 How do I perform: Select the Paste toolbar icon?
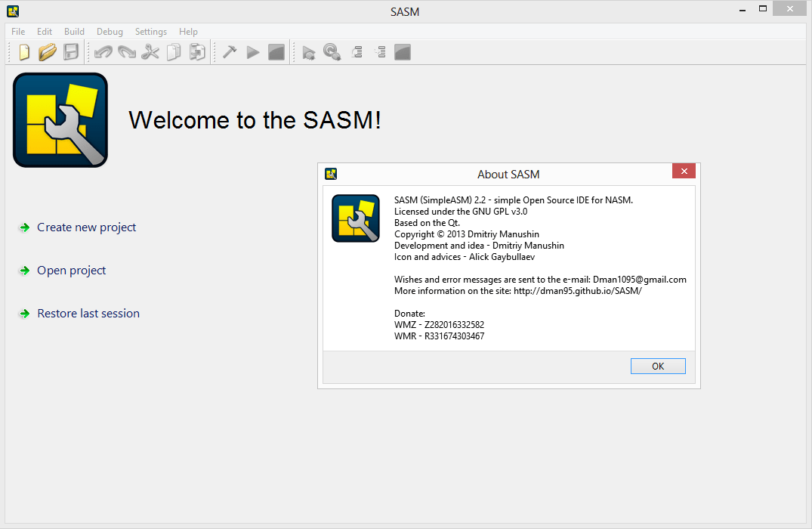coord(197,51)
